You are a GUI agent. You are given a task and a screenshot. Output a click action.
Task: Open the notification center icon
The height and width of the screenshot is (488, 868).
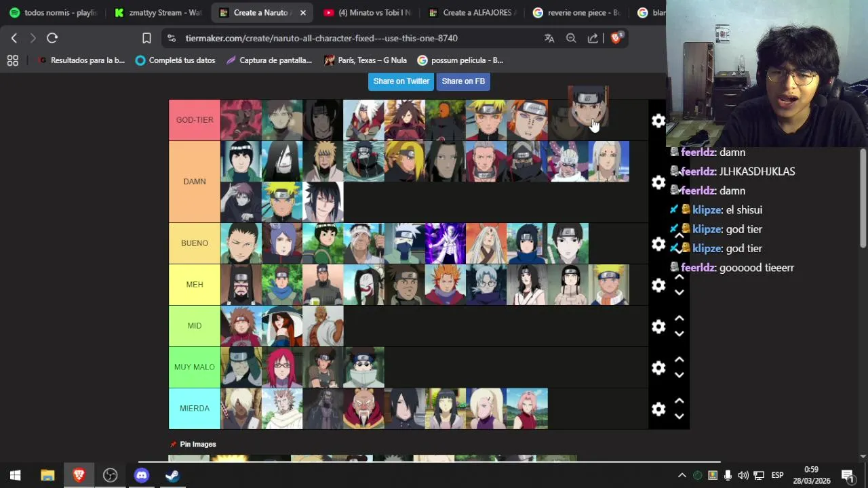pos(847,475)
